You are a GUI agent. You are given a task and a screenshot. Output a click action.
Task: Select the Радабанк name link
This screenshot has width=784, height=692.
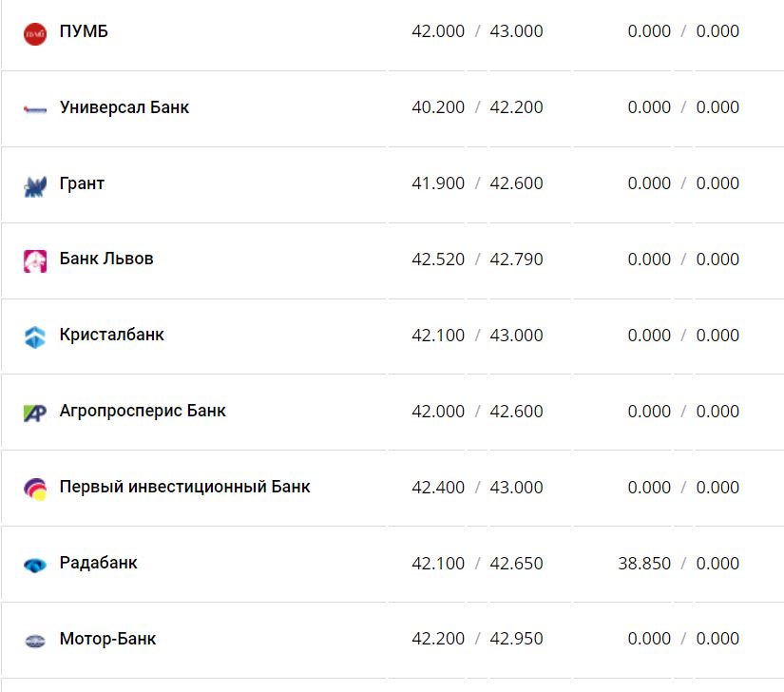click(98, 563)
